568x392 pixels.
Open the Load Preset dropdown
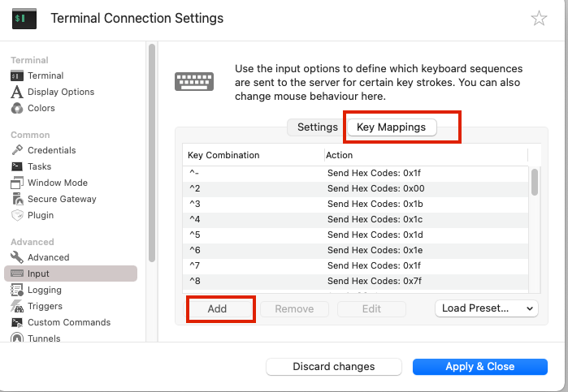click(487, 308)
